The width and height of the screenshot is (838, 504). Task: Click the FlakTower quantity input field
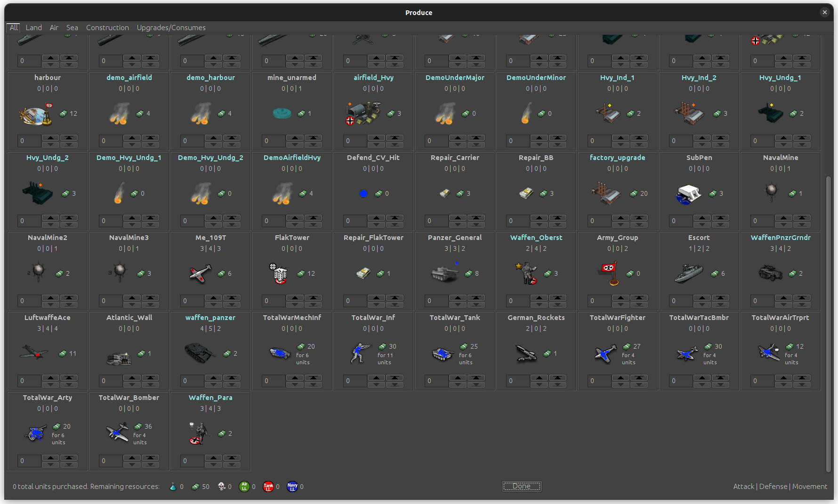pyautogui.click(x=274, y=301)
